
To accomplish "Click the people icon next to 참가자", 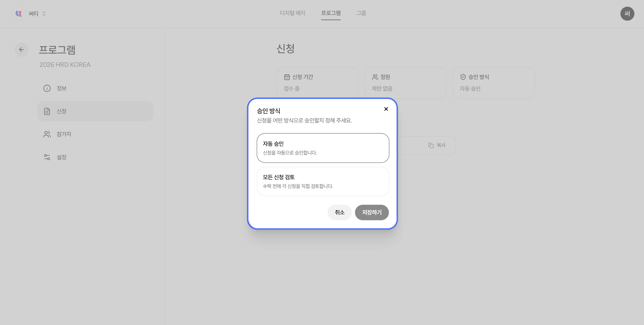I will [47, 134].
